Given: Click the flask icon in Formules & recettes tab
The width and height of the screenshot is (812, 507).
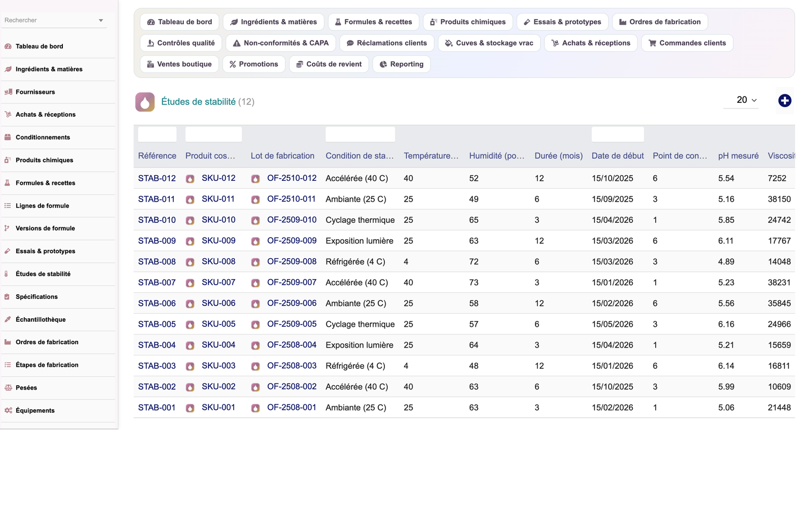Looking at the screenshot, I should [x=338, y=22].
